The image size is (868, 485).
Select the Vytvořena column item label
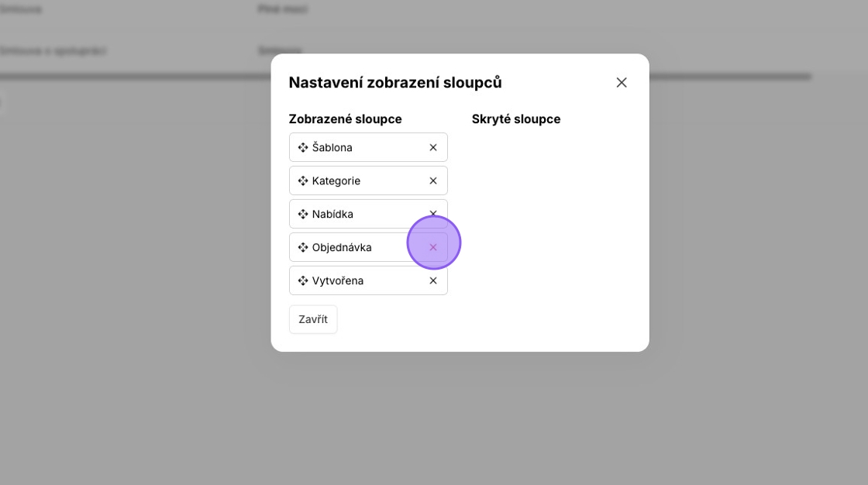[x=338, y=280]
